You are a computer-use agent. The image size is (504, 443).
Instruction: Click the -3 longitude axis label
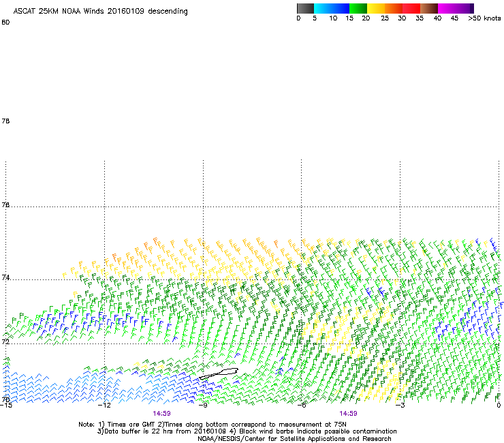click(400, 405)
